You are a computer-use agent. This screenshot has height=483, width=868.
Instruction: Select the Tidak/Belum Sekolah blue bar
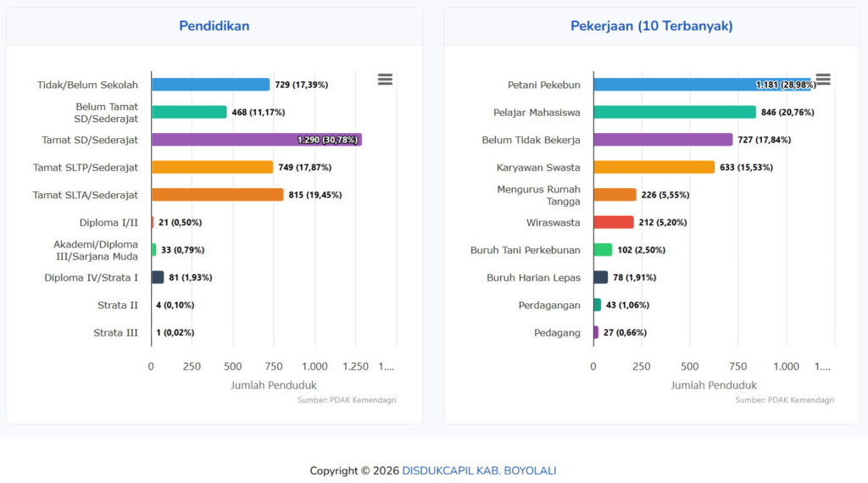point(210,85)
